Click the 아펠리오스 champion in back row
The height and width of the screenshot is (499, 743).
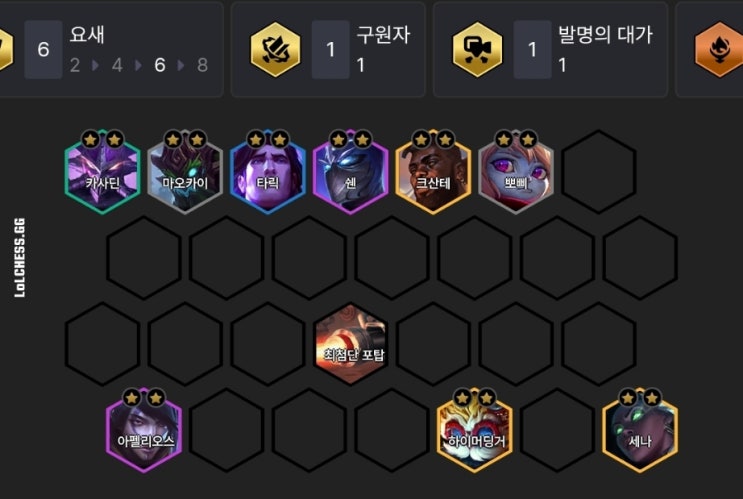click(144, 430)
